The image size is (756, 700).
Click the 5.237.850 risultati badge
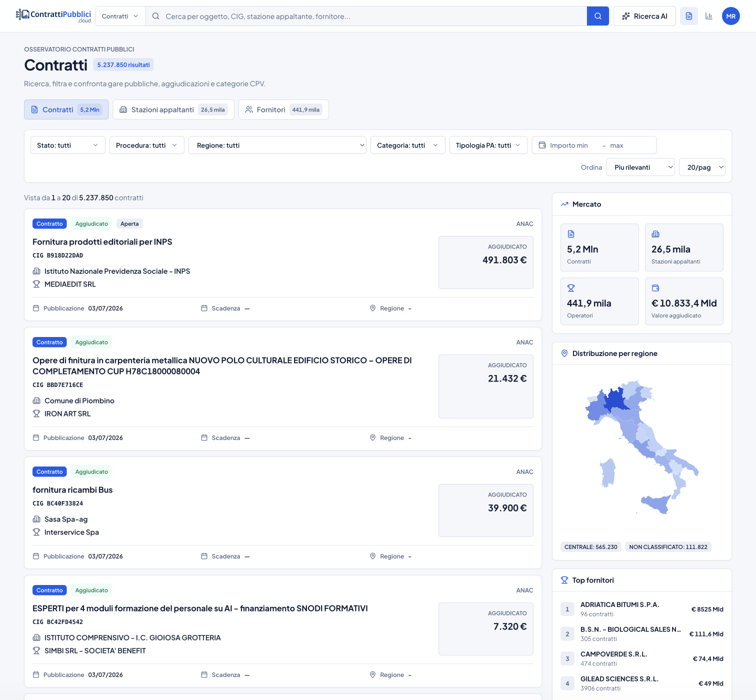click(x=123, y=64)
